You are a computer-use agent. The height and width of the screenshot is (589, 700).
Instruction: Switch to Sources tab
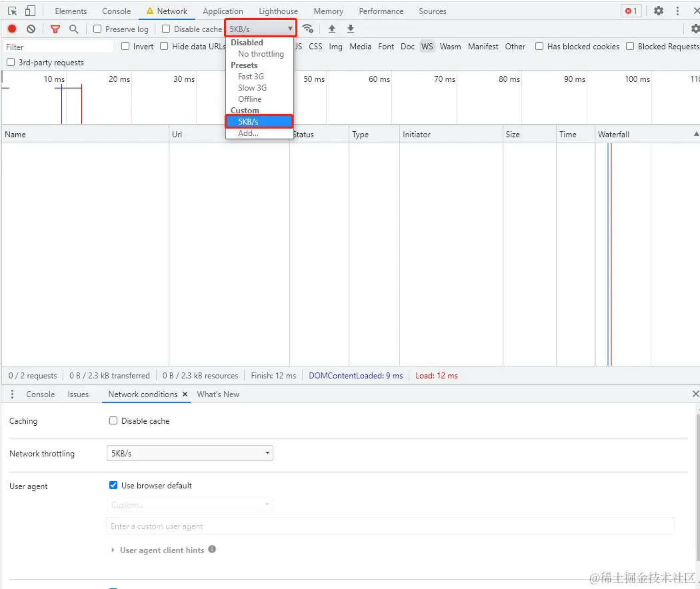coord(432,11)
